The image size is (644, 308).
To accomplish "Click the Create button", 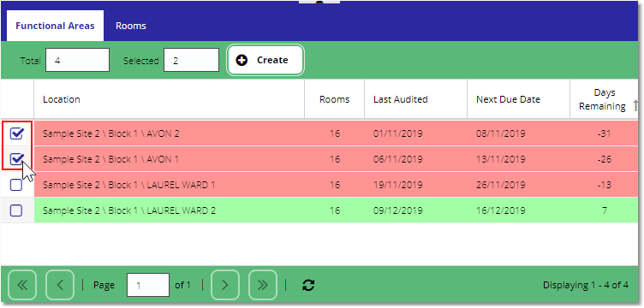I will coord(265,60).
